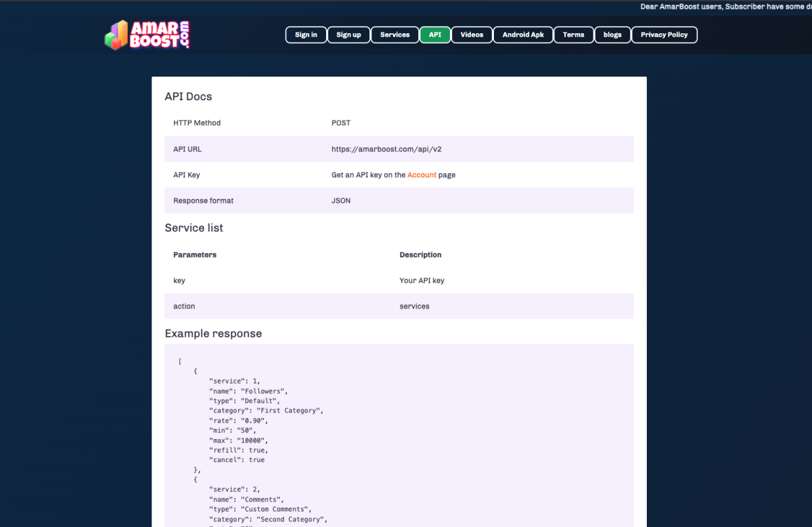This screenshot has width=812, height=527.
Task: Click the POST HTTP method value
Action: (x=341, y=123)
